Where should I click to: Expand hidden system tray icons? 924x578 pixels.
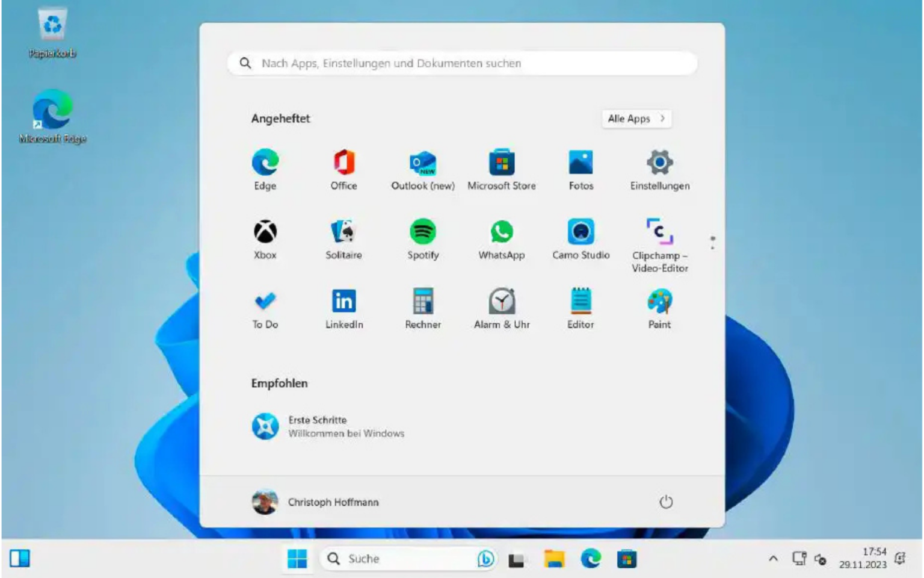tap(773, 559)
